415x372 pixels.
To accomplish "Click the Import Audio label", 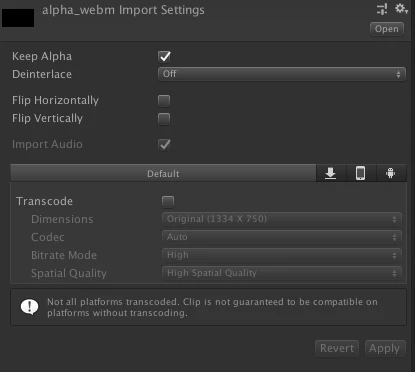I will tap(47, 144).
